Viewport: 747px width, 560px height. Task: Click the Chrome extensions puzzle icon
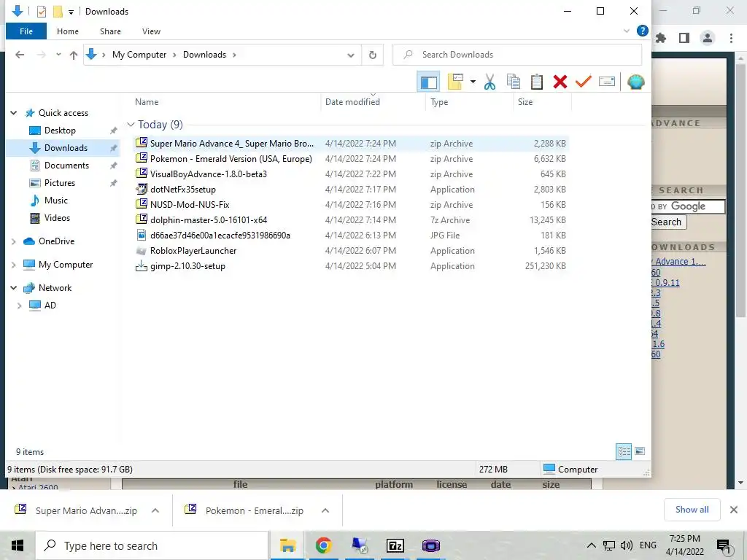[x=660, y=38]
